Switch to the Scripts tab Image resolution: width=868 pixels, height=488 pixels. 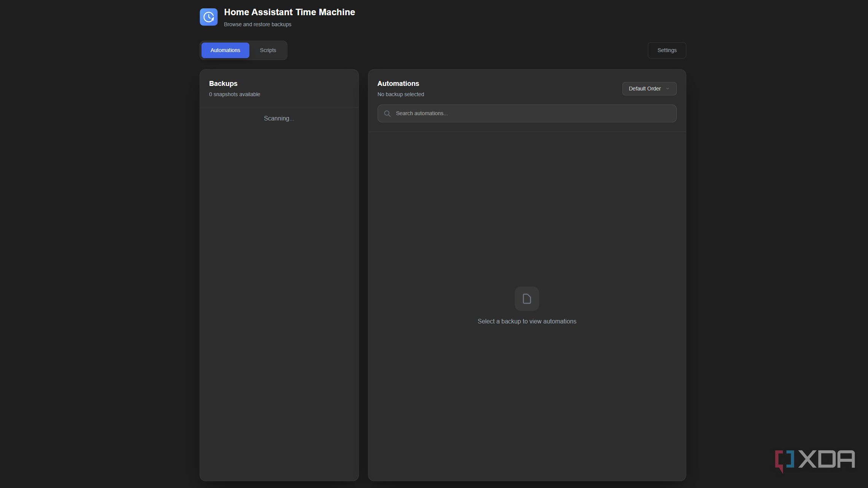(x=268, y=50)
